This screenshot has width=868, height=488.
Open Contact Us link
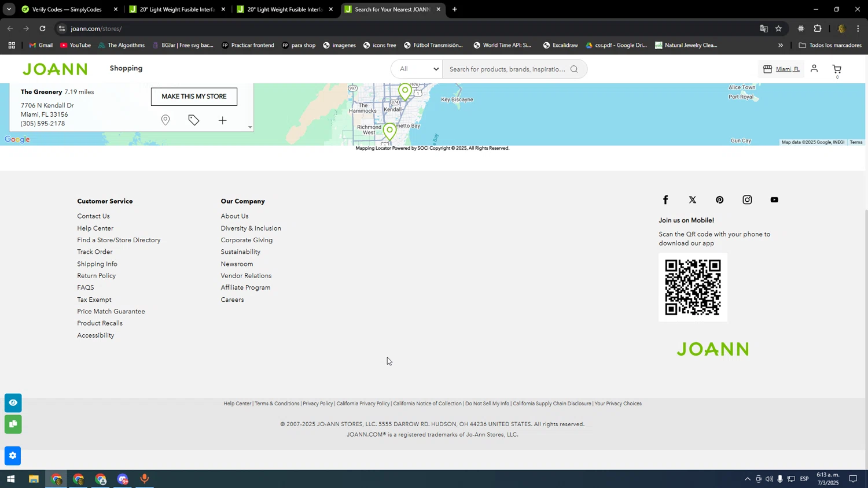[93, 216]
